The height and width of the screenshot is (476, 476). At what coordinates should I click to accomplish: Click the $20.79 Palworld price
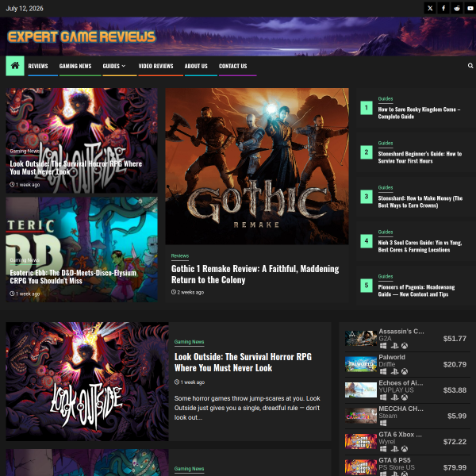tap(455, 364)
